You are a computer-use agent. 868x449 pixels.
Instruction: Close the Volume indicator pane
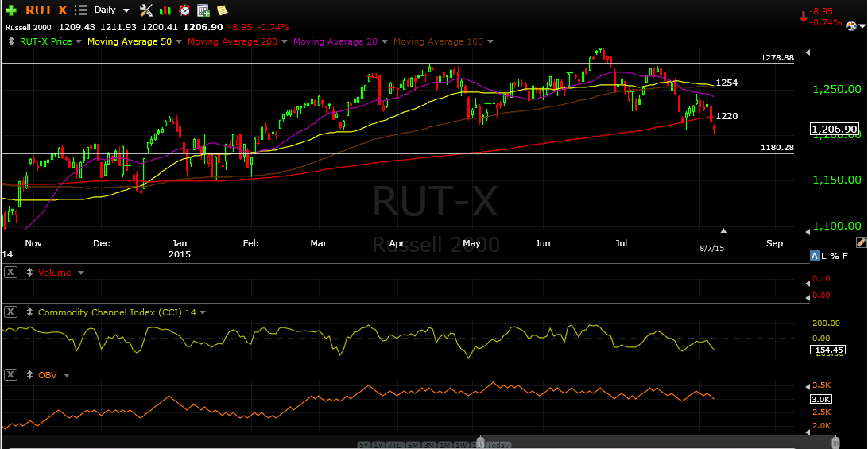click(10, 273)
